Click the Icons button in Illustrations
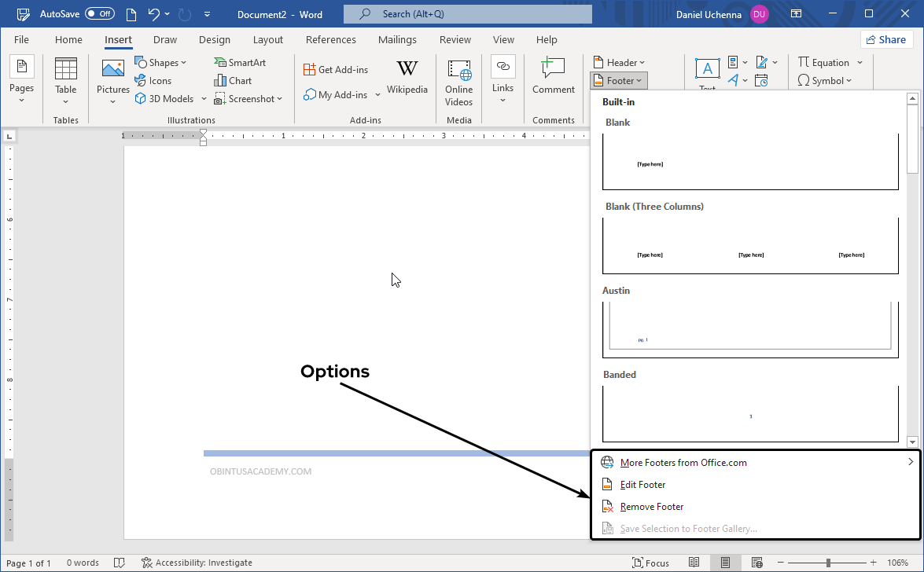This screenshot has height=572, width=924. [153, 81]
